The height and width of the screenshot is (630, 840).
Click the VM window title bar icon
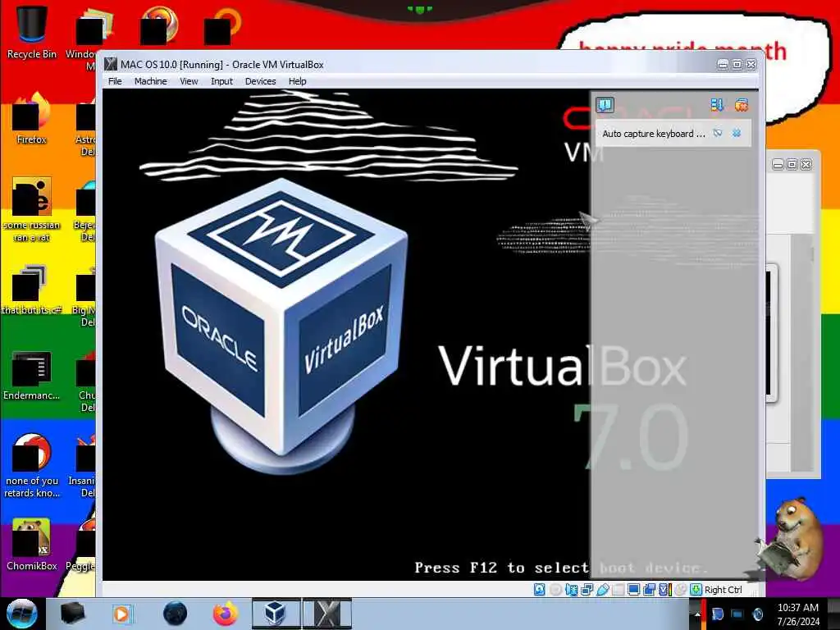[111, 64]
